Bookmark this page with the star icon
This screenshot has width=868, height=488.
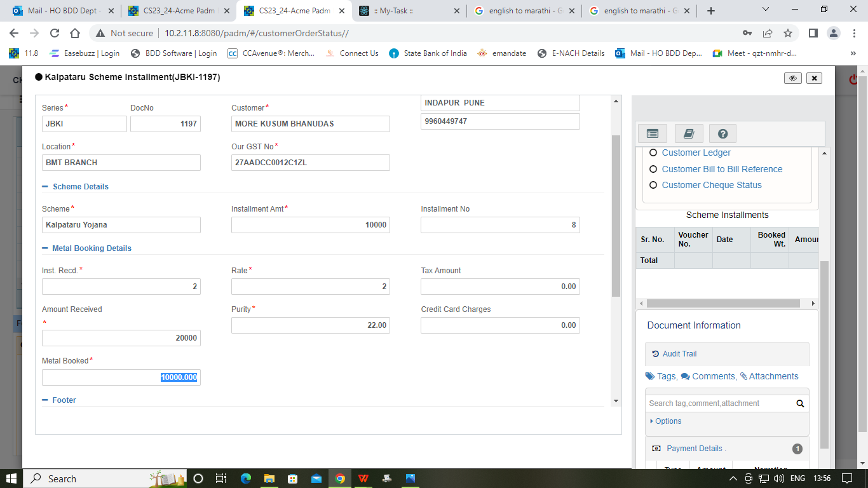tap(788, 33)
